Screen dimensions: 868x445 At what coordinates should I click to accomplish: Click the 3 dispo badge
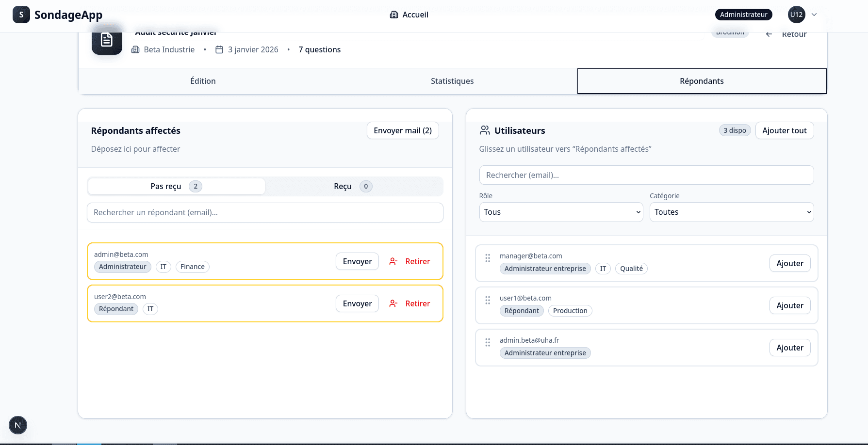(735, 130)
